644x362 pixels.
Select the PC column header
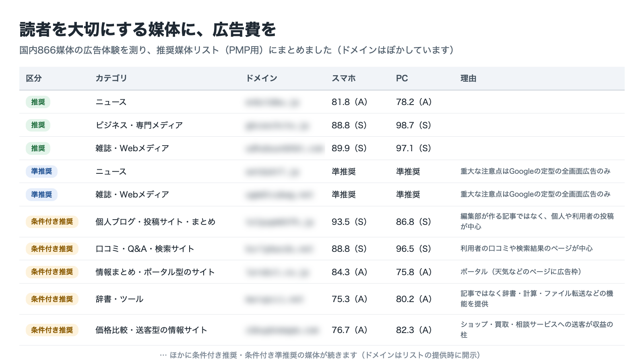point(402,78)
